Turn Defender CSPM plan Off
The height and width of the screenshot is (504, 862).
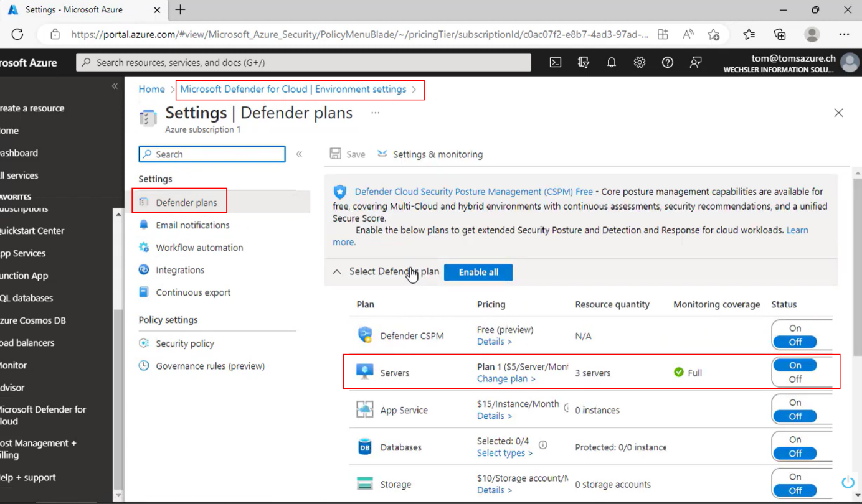pyautogui.click(x=795, y=342)
